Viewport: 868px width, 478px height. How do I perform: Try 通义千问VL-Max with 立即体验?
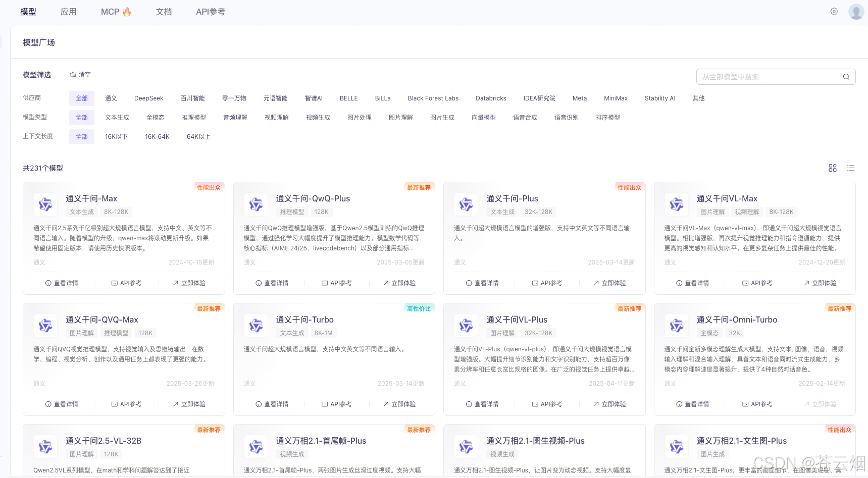pyautogui.click(x=820, y=283)
